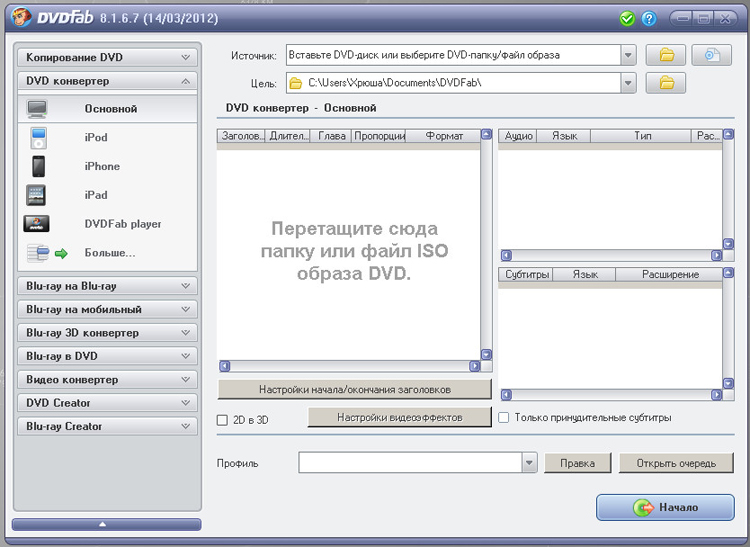This screenshot has height=547, width=750.
Task: Click the green checkmark status icon
Action: 627,19
